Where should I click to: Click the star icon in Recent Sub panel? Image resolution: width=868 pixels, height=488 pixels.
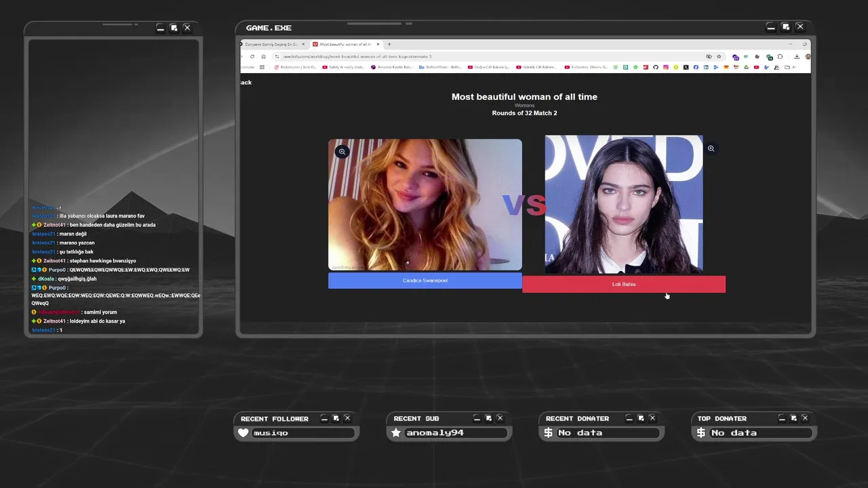(396, 432)
